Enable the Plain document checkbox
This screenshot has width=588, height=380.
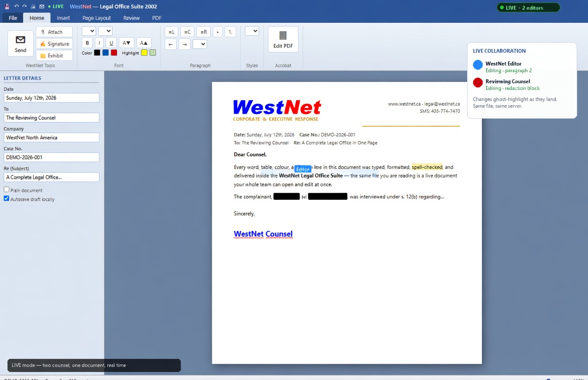coord(7,190)
